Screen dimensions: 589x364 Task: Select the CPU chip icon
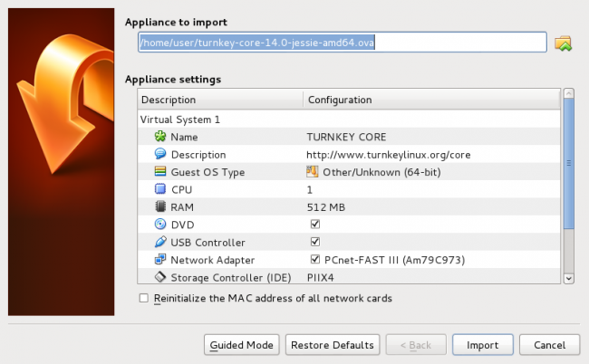160,189
